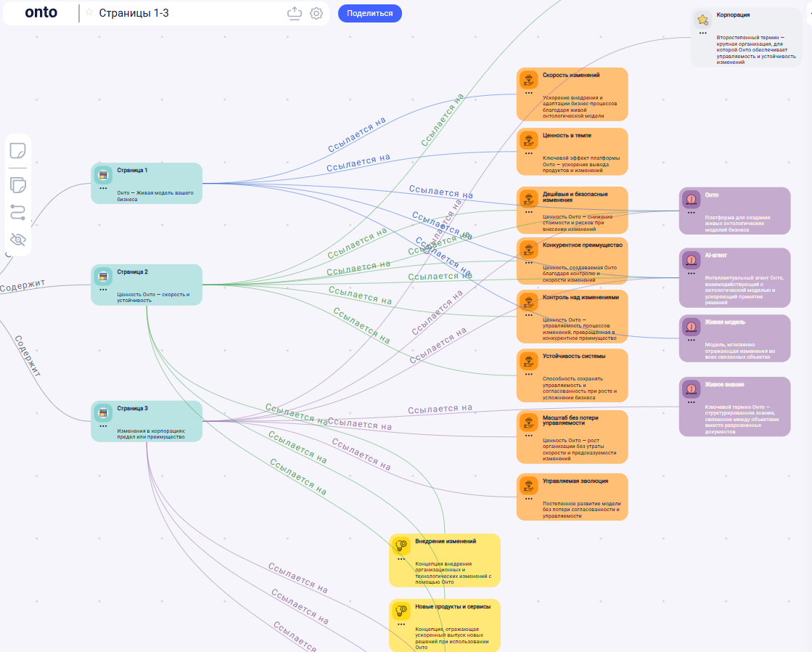Select the Скорость изменений card title
Viewport: 812px width, 652px height.
pyautogui.click(x=571, y=76)
